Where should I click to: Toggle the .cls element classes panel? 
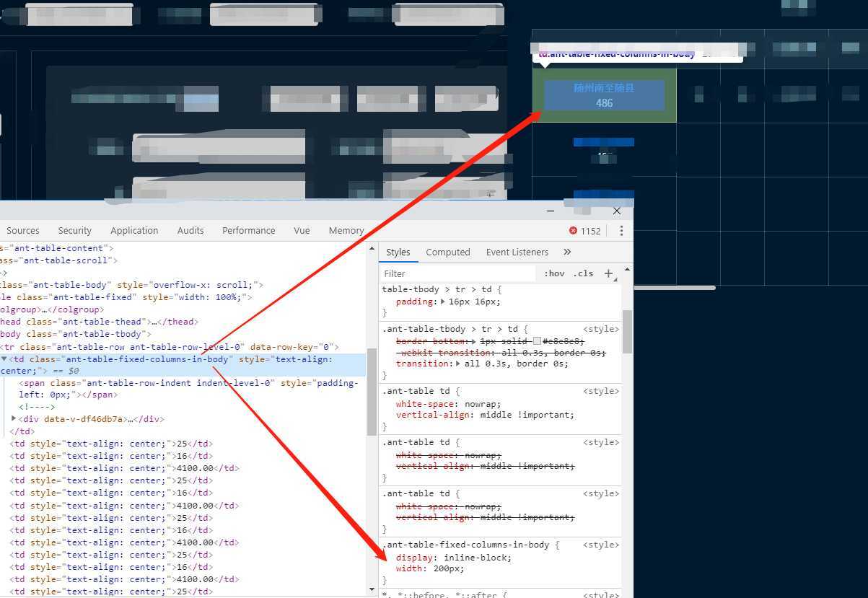tap(583, 273)
